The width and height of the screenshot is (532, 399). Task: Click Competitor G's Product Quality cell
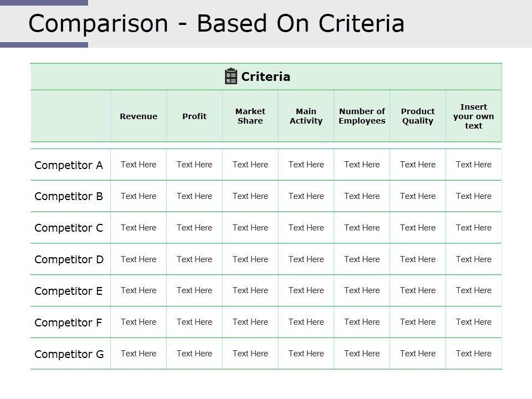(x=418, y=354)
